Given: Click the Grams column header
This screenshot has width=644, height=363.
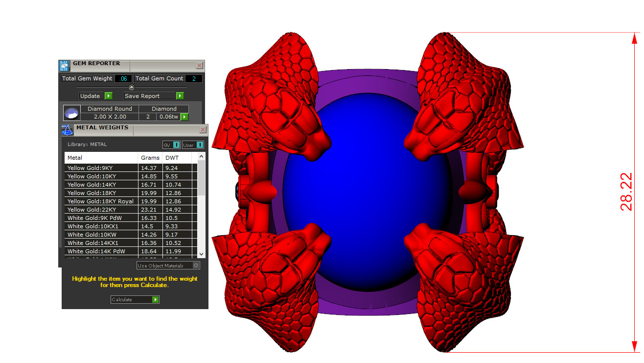Looking at the screenshot, I should pos(150,158).
